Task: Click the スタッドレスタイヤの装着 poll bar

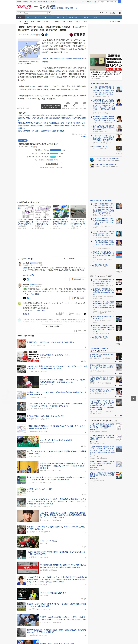Action: click(x=54, y=153)
